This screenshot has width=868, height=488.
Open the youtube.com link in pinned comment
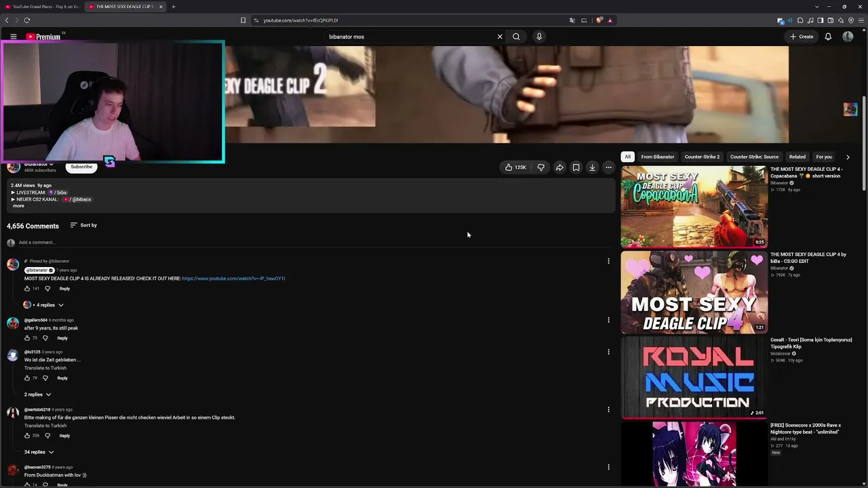click(233, 279)
